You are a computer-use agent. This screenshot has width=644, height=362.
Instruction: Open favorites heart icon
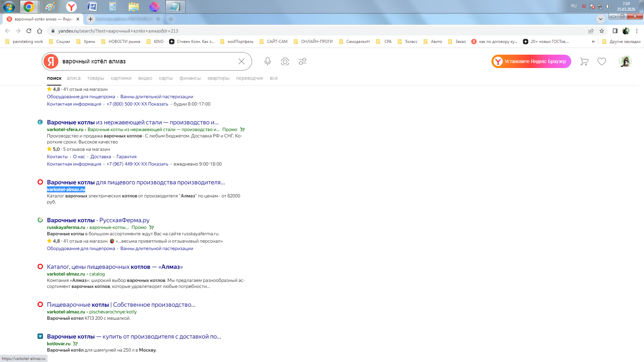click(x=602, y=61)
